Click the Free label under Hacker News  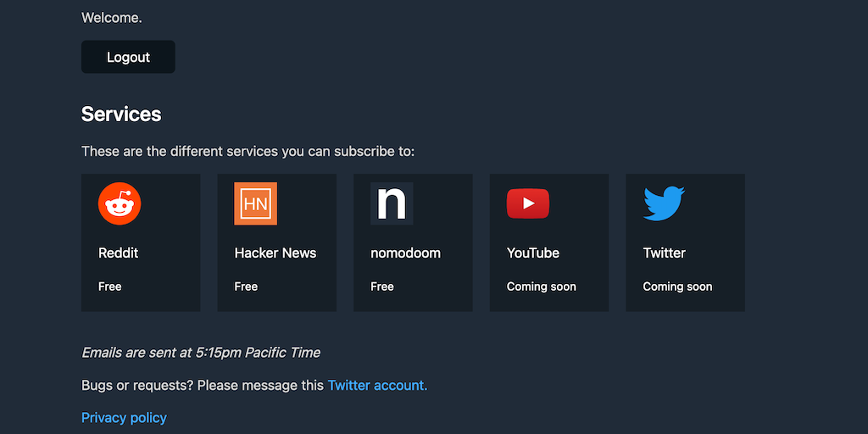pyautogui.click(x=246, y=287)
